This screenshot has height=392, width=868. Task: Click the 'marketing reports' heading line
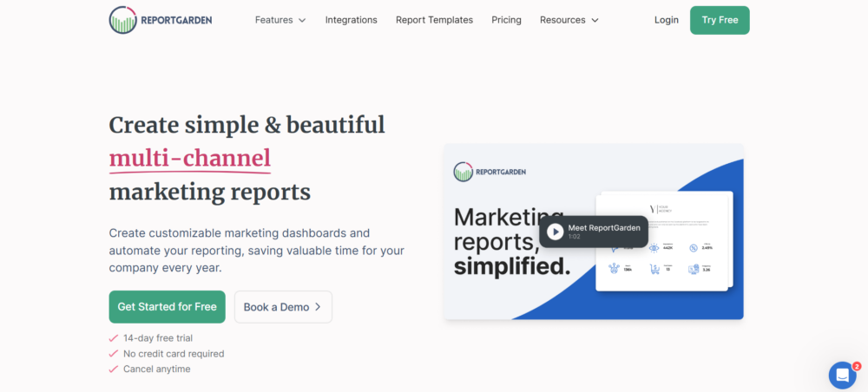[x=210, y=192]
